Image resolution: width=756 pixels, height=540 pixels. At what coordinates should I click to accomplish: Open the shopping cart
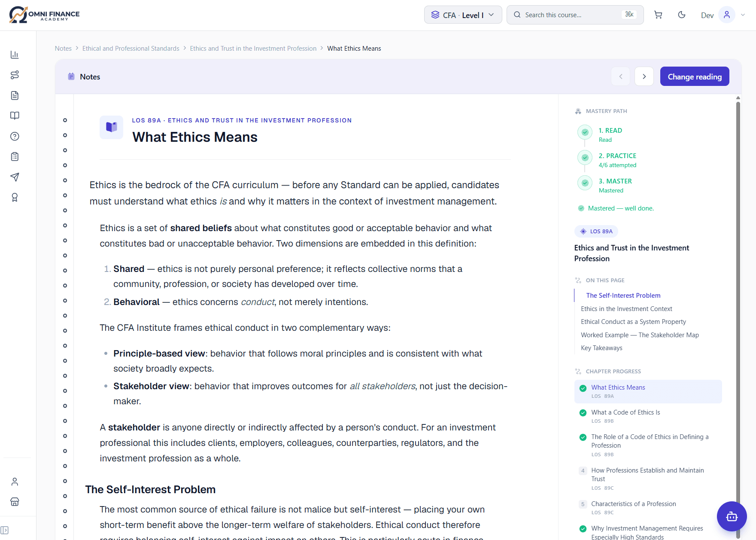pos(658,15)
